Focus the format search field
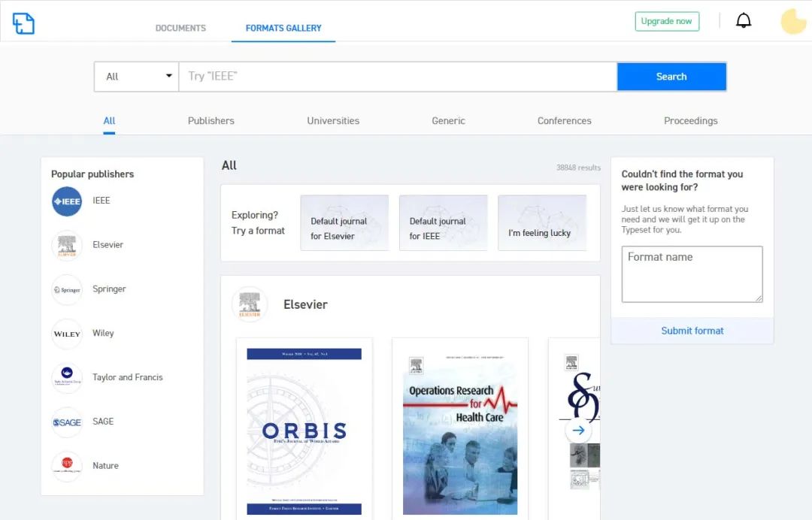Screen dimensions: 812x520 click(398, 77)
